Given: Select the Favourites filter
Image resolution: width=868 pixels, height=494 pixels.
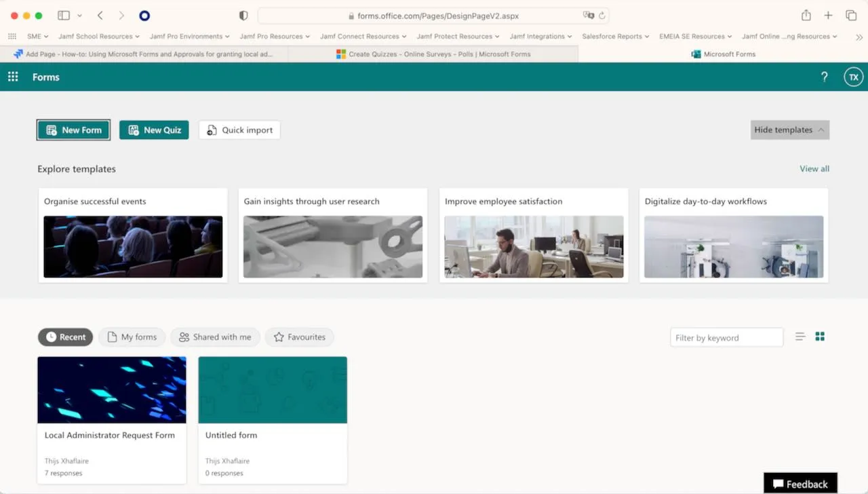Looking at the screenshot, I should tap(299, 337).
